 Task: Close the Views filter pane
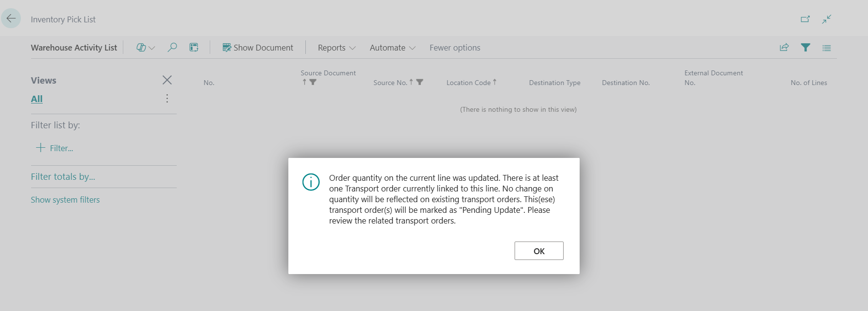(x=167, y=80)
